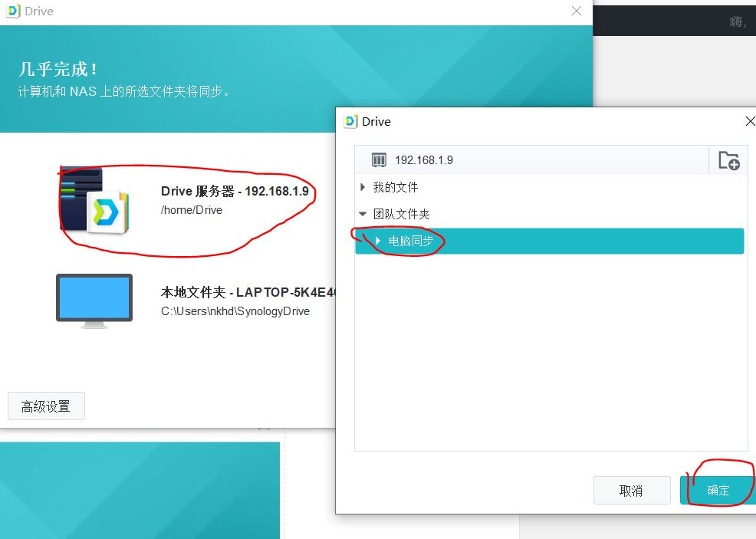Image resolution: width=756 pixels, height=539 pixels.
Task: Collapse the 团队文件夹 tree node arrow
Action: (x=363, y=214)
